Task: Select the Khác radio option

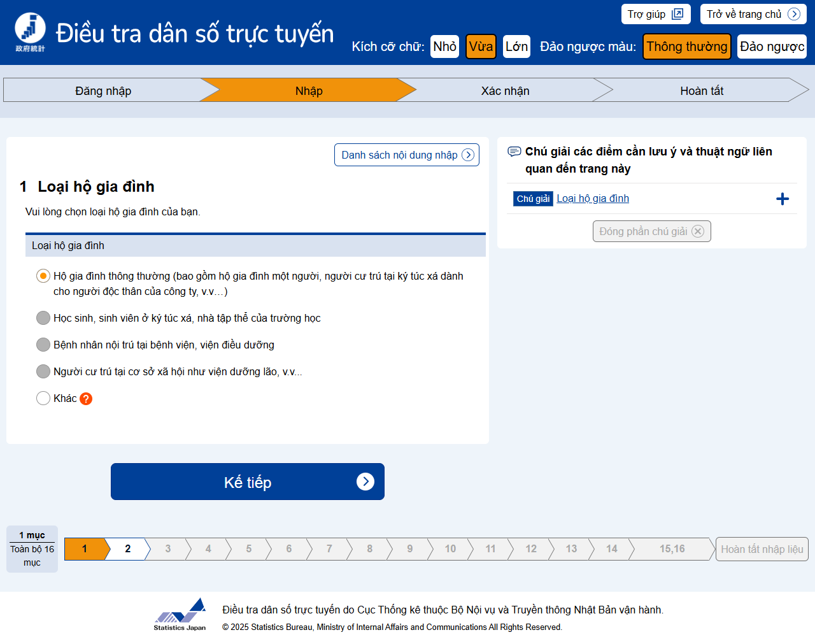Action: click(x=43, y=398)
